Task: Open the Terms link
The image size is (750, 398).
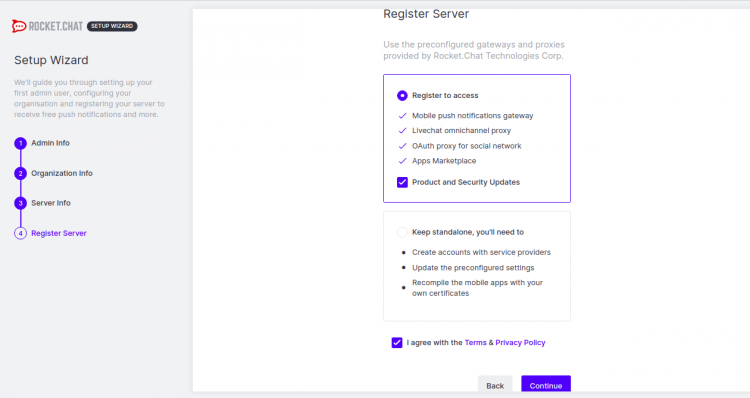Action: point(475,343)
